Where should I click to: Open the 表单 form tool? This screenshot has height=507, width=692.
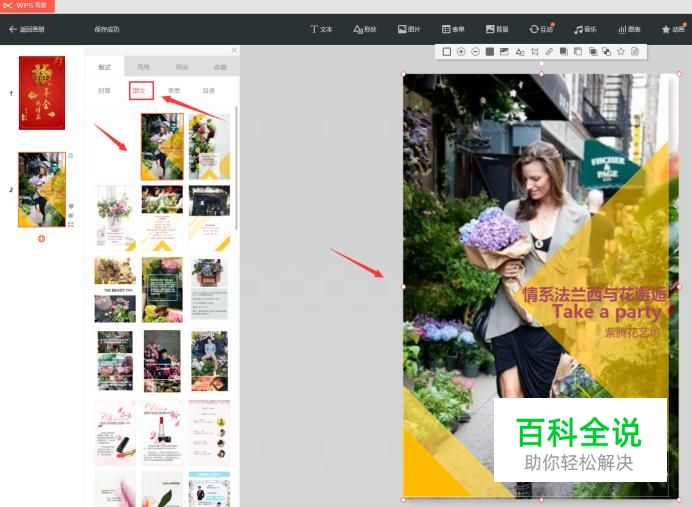tap(453, 29)
